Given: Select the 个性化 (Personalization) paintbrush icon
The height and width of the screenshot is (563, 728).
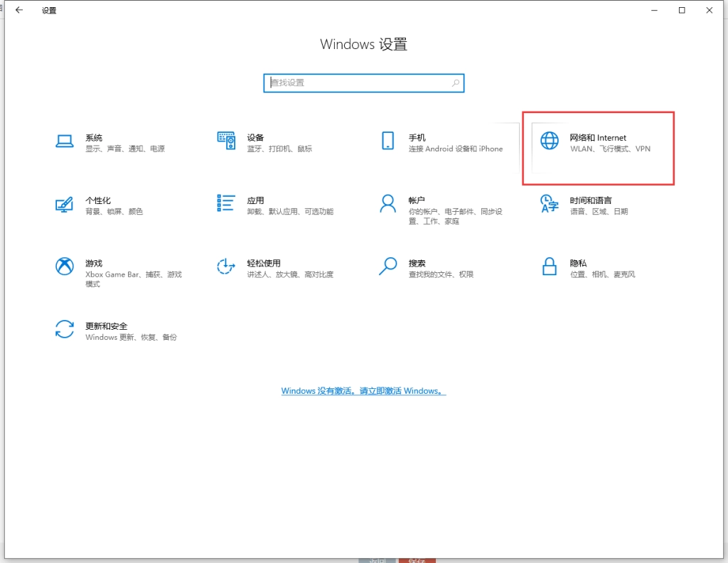Looking at the screenshot, I should click(x=65, y=204).
